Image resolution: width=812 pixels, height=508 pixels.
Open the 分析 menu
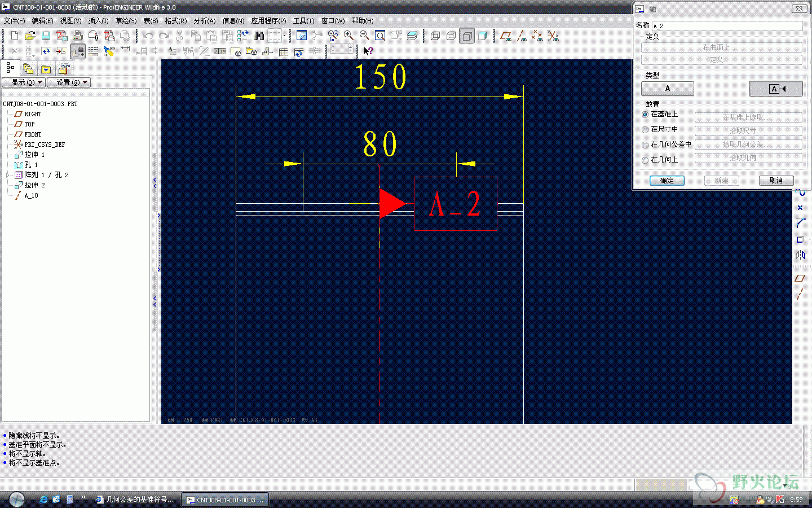[x=205, y=21]
